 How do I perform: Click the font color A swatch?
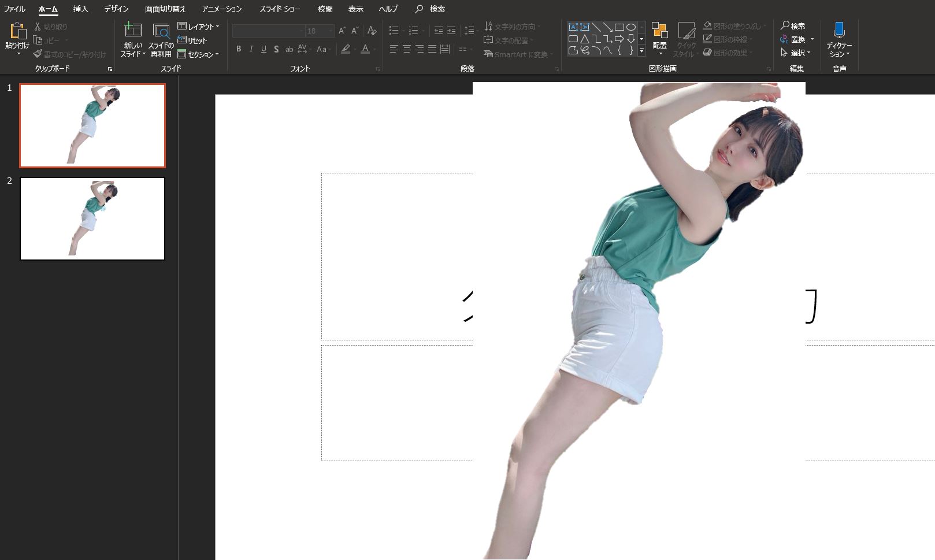tap(365, 49)
